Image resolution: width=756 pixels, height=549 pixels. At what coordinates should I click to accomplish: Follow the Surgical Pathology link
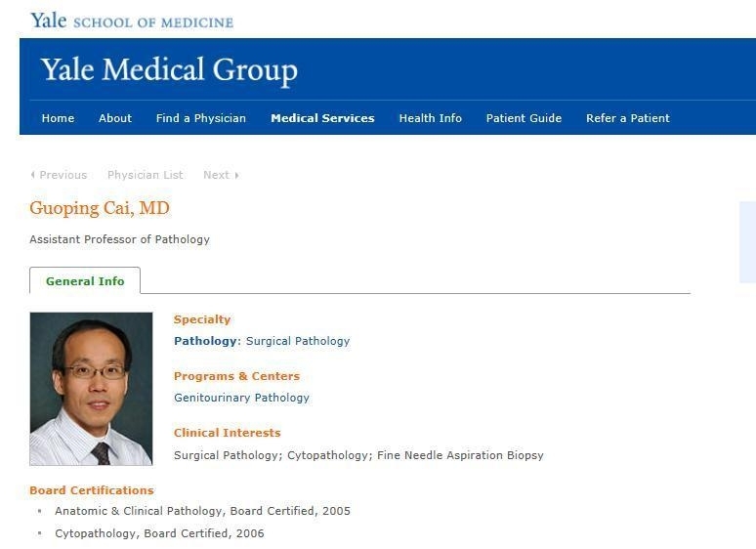click(298, 341)
